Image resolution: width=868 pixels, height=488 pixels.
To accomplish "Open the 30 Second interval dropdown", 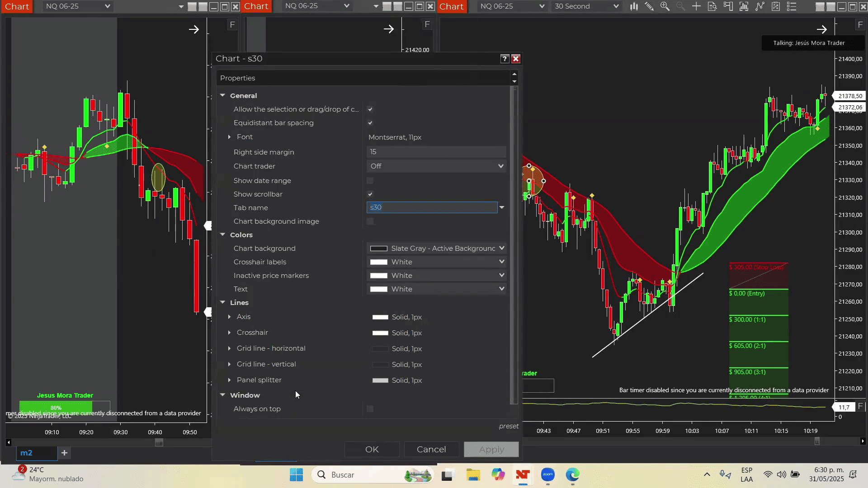I will coord(586,6).
